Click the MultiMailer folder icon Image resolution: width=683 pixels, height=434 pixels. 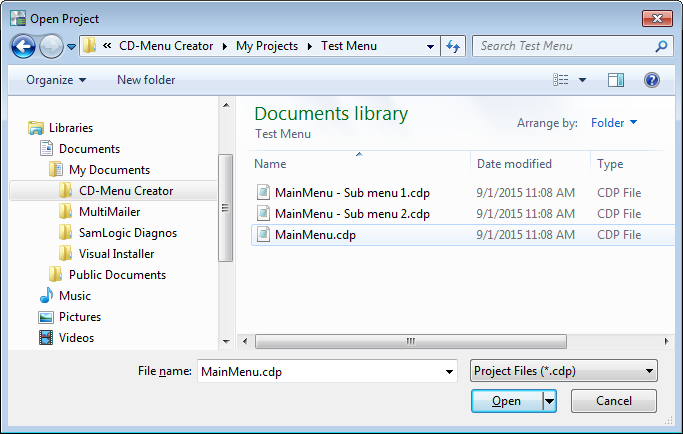click(65, 211)
